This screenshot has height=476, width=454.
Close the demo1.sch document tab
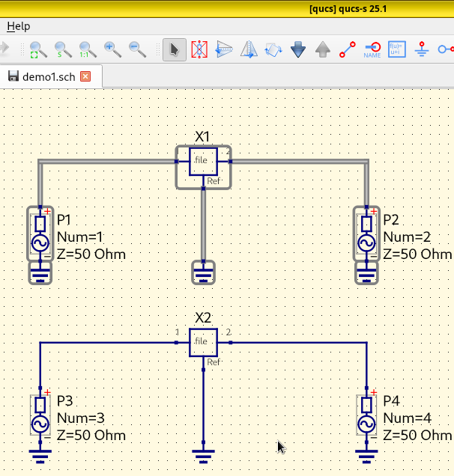pyautogui.click(x=85, y=76)
